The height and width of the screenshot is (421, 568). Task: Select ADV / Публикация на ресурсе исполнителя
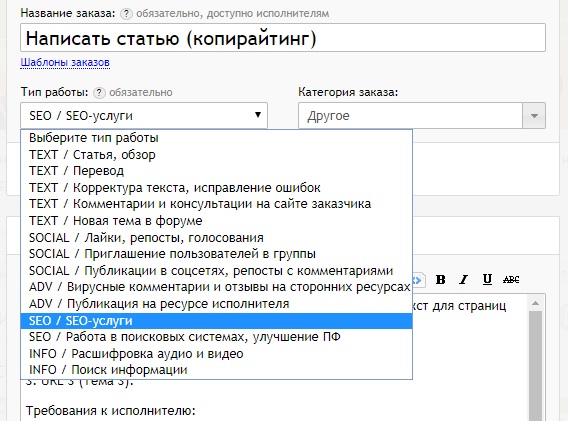pyautogui.click(x=217, y=304)
